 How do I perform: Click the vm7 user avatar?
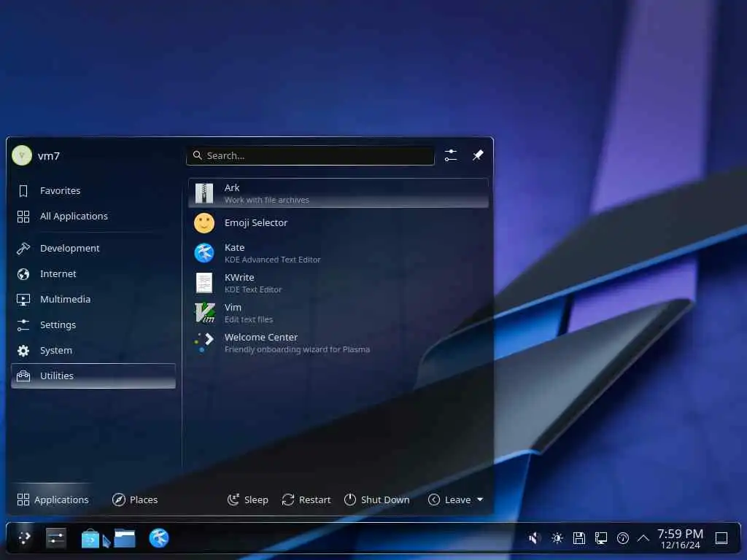tap(22, 156)
